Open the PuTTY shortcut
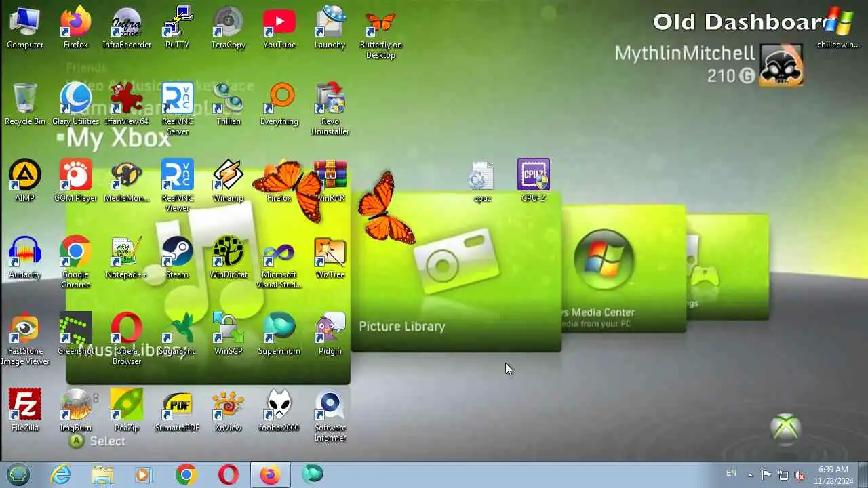The image size is (868, 488). tap(178, 28)
